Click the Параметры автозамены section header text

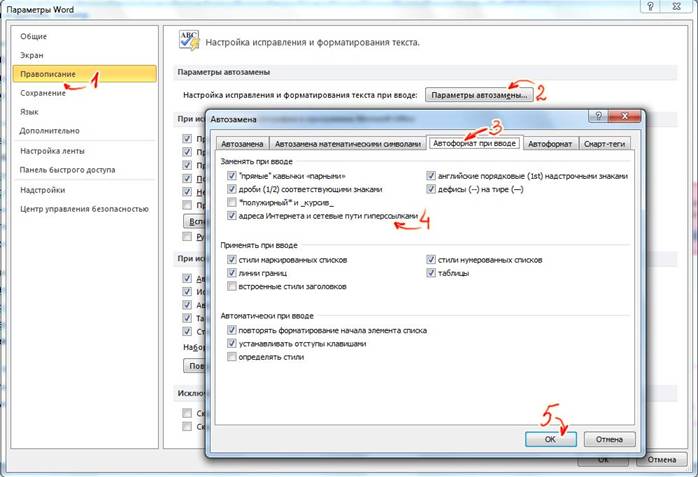pyautogui.click(x=223, y=72)
